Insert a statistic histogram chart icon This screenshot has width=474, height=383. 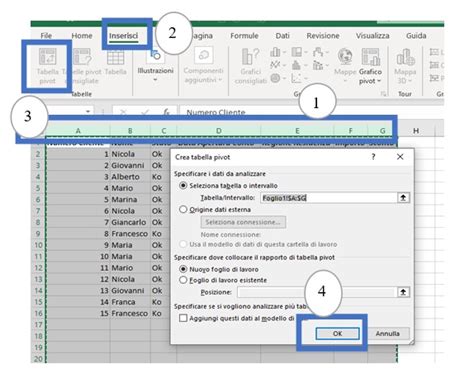pos(296,65)
